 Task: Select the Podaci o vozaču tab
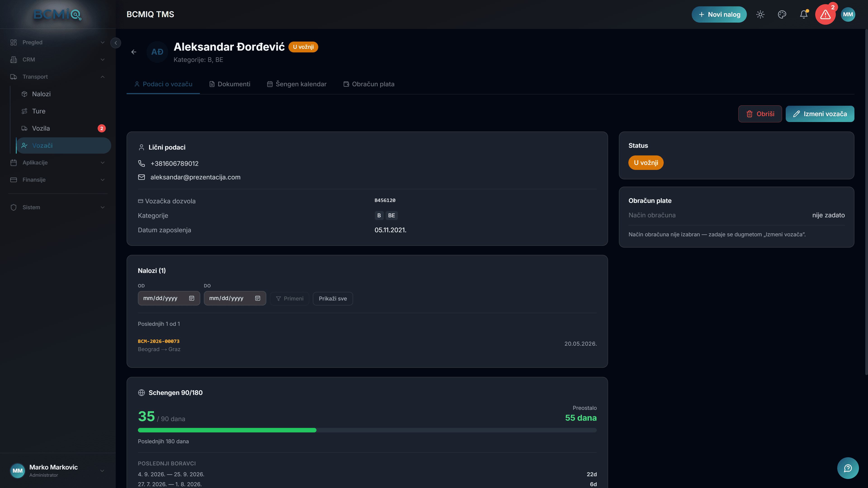coord(163,84)
